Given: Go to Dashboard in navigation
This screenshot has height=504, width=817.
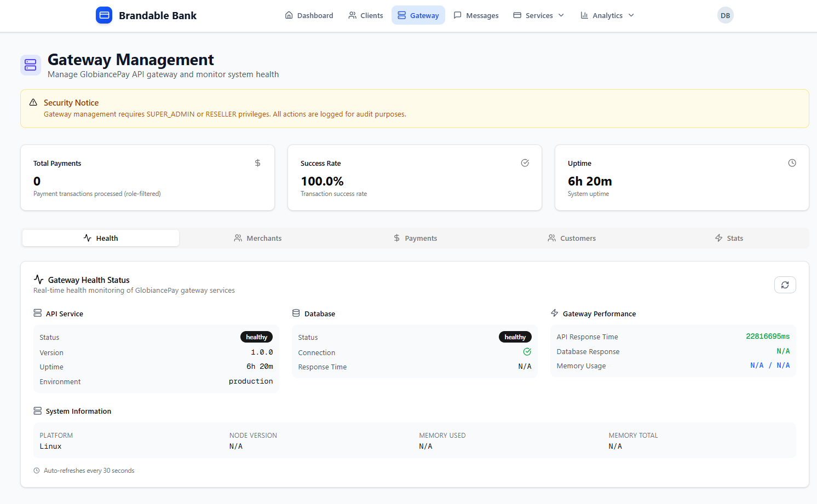Looking at the screenshot, I should pyautogui.click(x=309, y=15).
